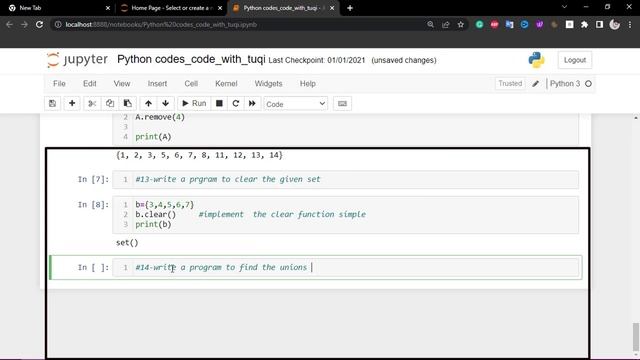The width and height of the screenshot is (640, 360).
Task: Select the In [7] cell prompt
Action: [x=93, y=180]
